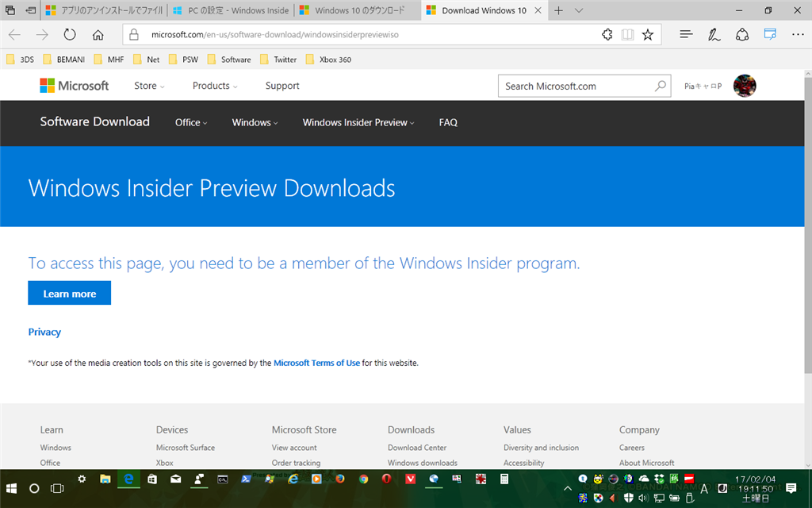Open Make a Web Note pen icon

click(x=714, y=35)
